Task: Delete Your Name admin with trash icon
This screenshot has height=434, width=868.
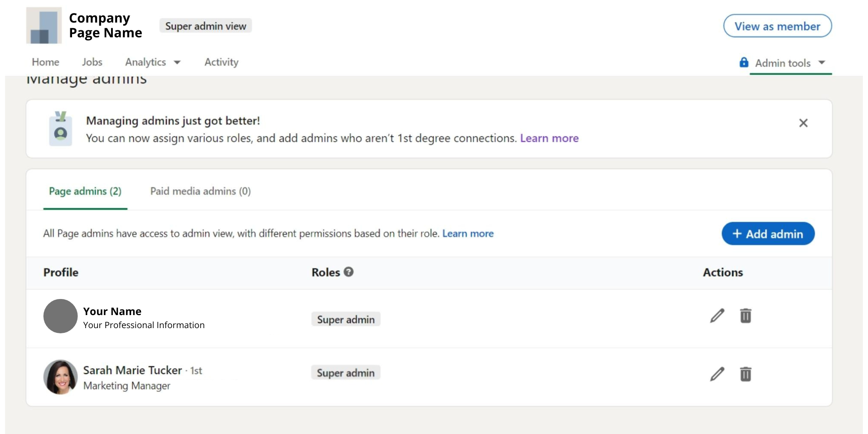Action: coord(745,316)
